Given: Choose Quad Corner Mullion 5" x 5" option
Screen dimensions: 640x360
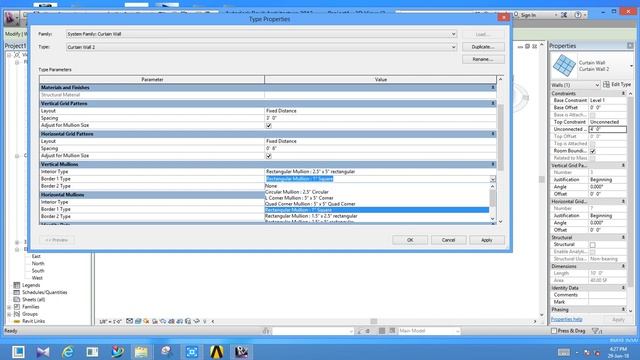Looking at the screenshot, I should (377, 204).
